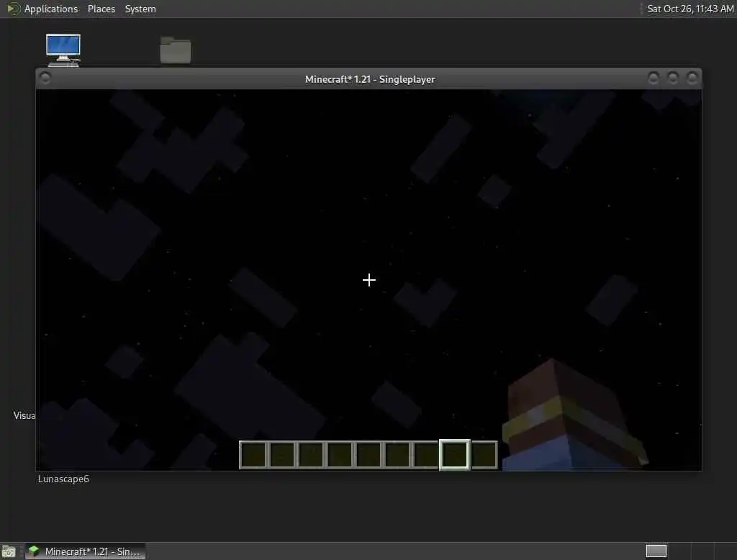Select the third hotbar slot

pos(311,455)
